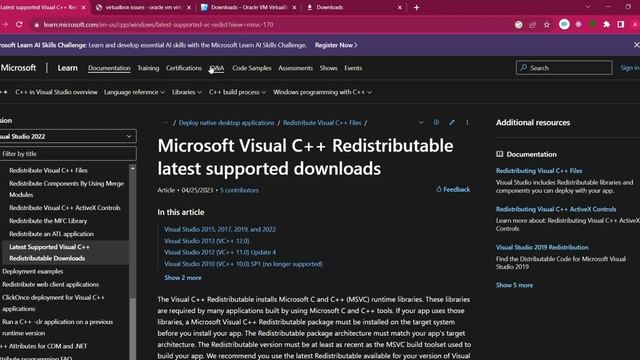
Task: Expand the article language chevron
Action: pyautogui.click(x=421, y=122)
